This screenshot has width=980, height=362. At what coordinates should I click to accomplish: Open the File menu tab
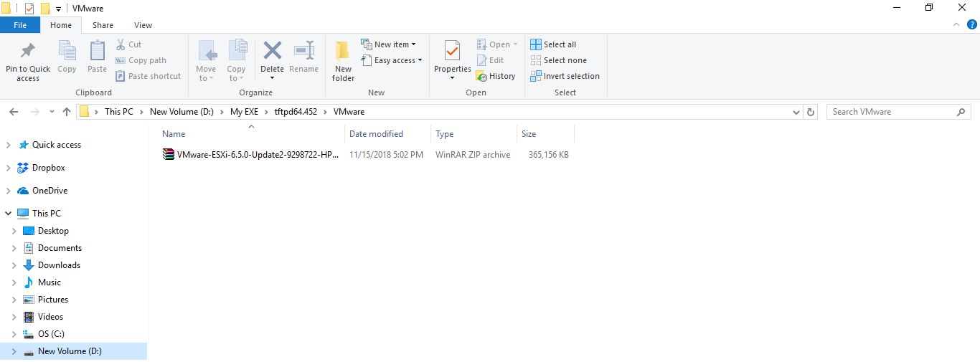[x=20, y=25]
